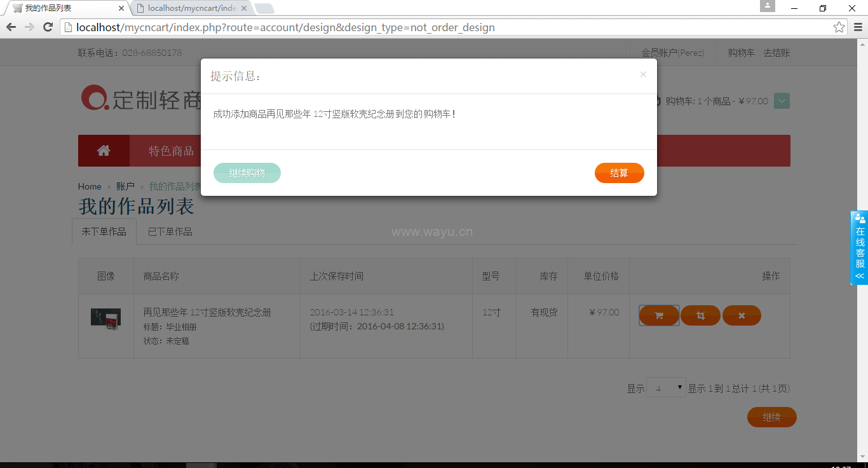The width and height of the screenshot is (868, 468).
Task: Open the items-per-page dropdown showing 4
Action: pyautogui.click(x=665, y=388)
